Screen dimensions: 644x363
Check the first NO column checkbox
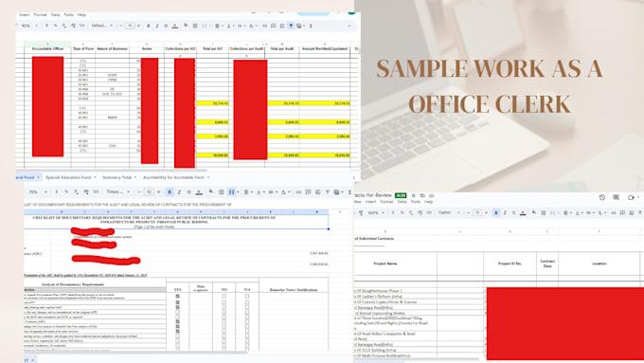[224, 296]
